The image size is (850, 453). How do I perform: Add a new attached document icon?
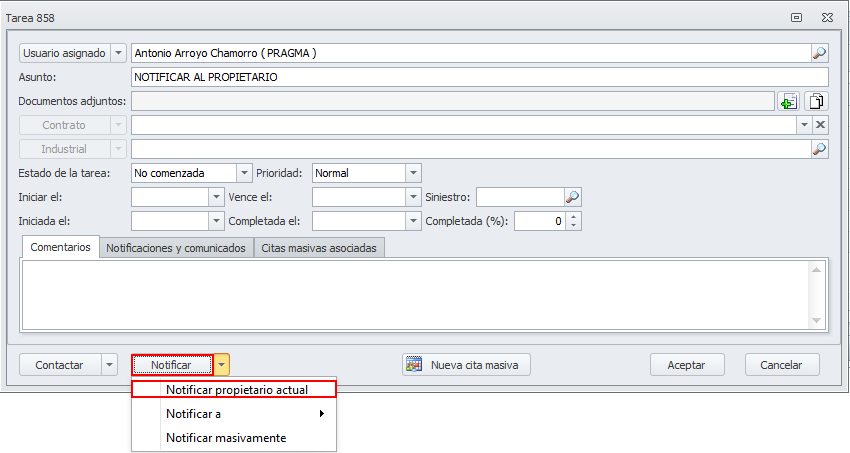tap(788, 101)
